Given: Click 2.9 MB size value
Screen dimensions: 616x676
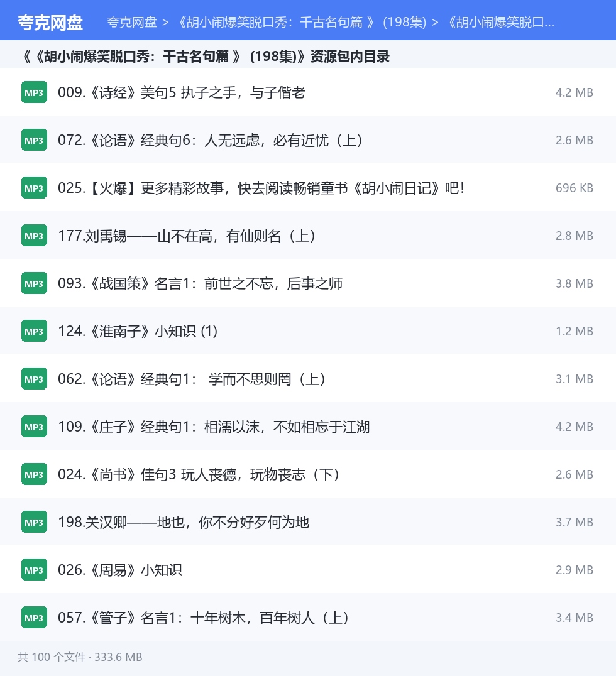Looking at the screenshot, I should pos(574,570).
